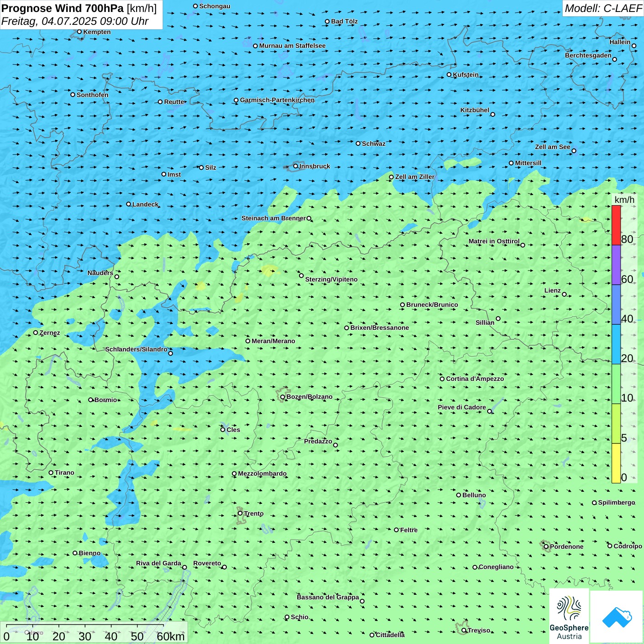
Task: Click the Sterzing/Vipiteno marker
Action: [x=301, y=276]
